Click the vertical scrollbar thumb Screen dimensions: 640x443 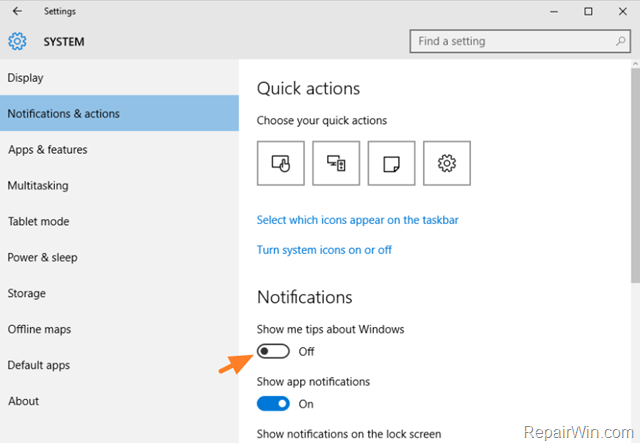[x=636, y=176]
